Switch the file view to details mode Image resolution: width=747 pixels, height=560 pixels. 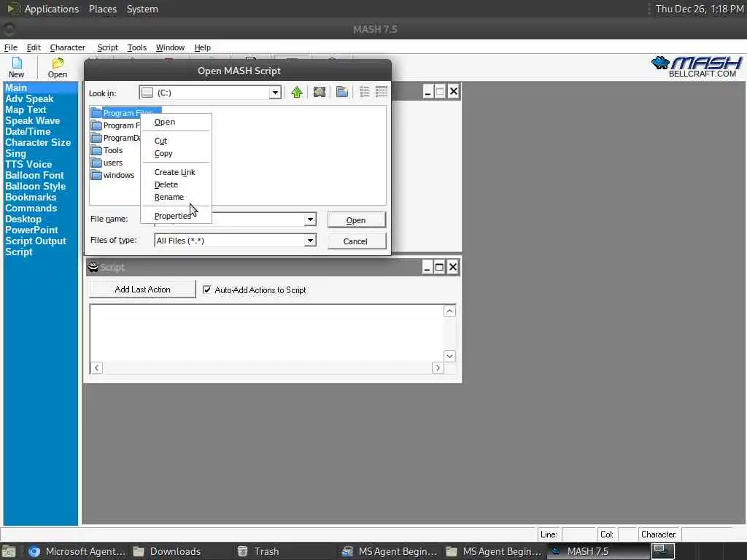pyautogui.click(x=381, y=93)
